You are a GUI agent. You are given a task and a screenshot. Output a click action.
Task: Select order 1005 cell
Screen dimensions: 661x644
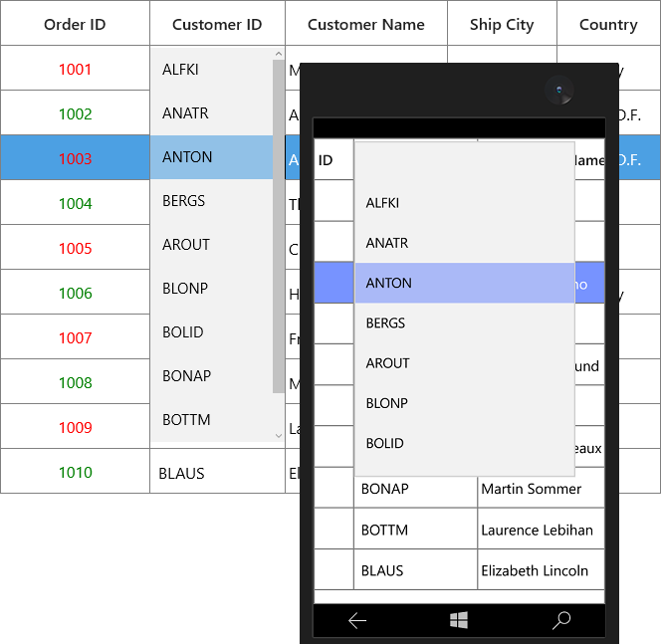point(75,248)
